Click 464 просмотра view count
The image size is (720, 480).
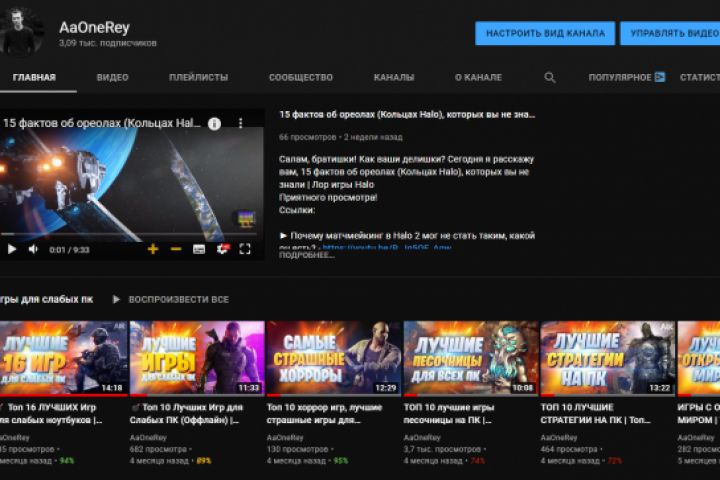tap(569, 449)
